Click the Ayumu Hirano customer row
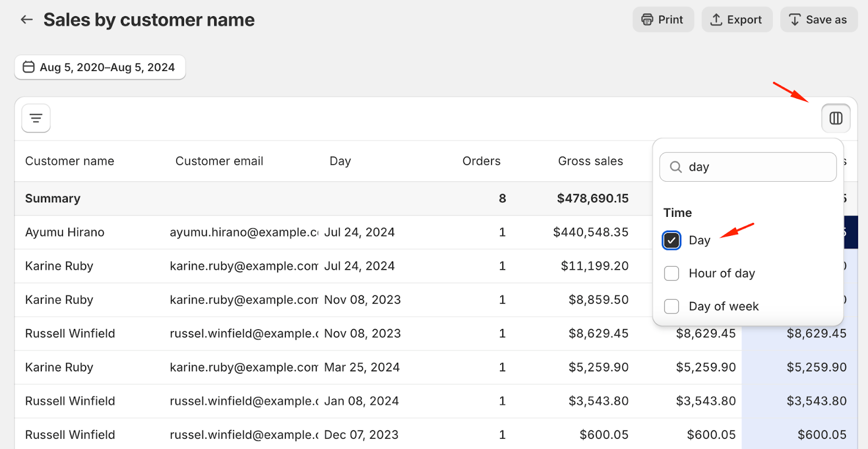This screenshot has width=868, height=449. coord(65,232)
